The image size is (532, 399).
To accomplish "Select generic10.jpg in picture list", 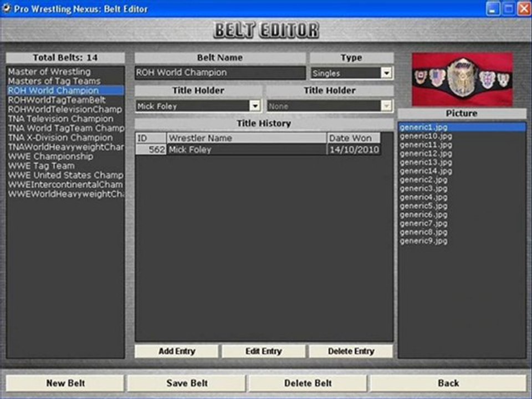I will click(x=462, y=136).
